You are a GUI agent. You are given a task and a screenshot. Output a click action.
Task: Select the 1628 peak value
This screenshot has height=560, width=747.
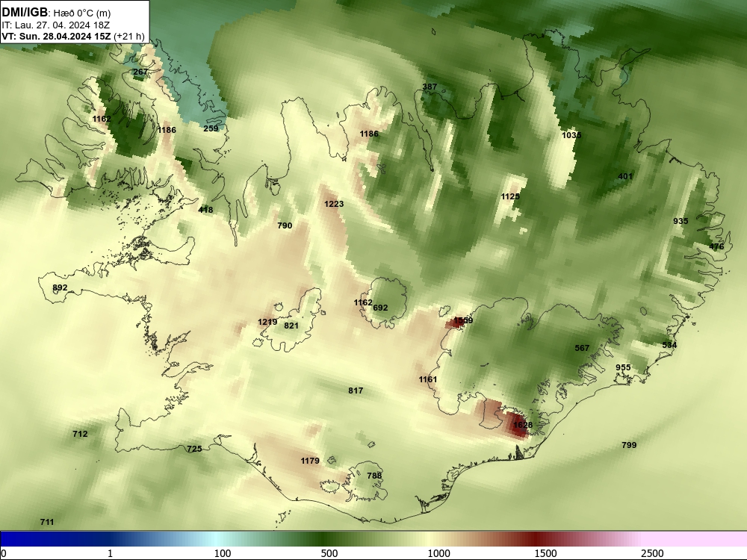[x=523, y=426]
